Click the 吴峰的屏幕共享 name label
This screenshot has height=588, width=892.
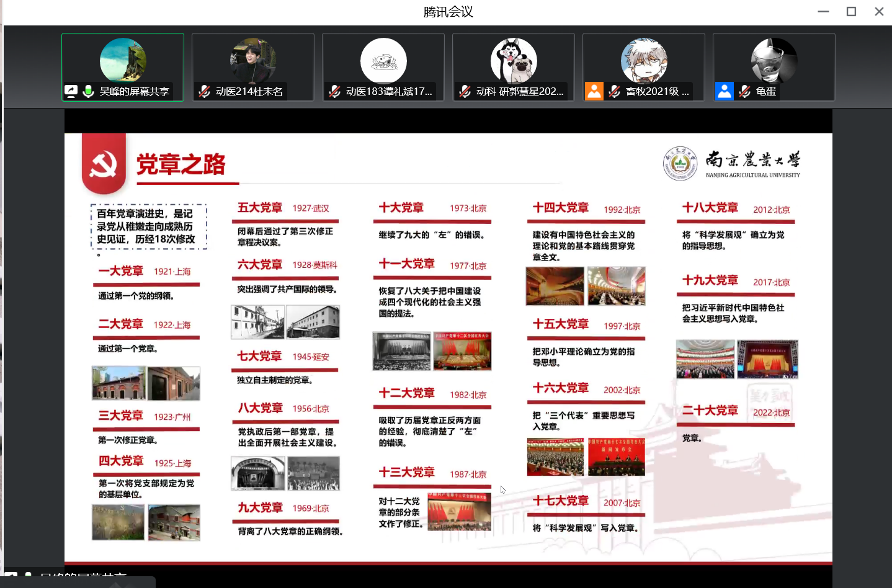pos(134,91)
